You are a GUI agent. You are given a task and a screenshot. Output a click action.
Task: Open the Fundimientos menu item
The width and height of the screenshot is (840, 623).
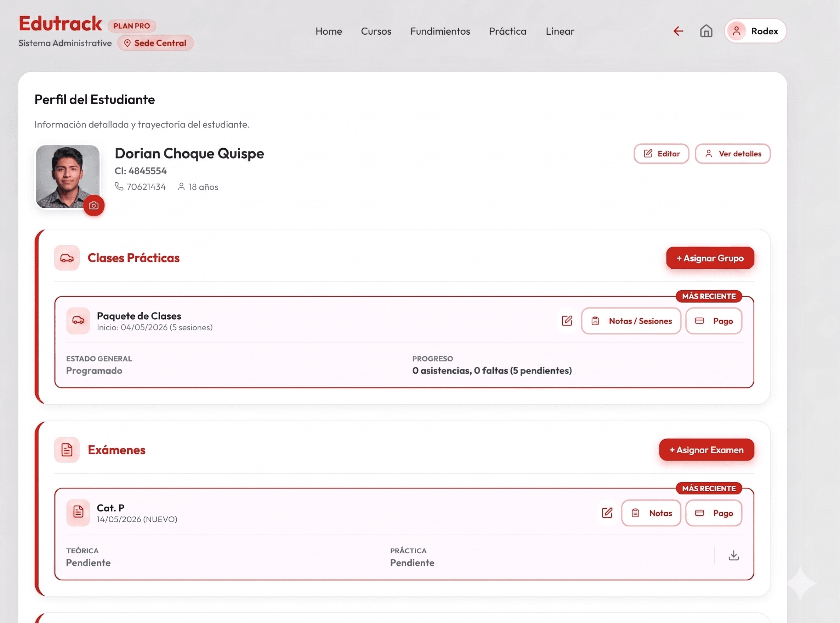pyautogui.click(x=440, y=31)
